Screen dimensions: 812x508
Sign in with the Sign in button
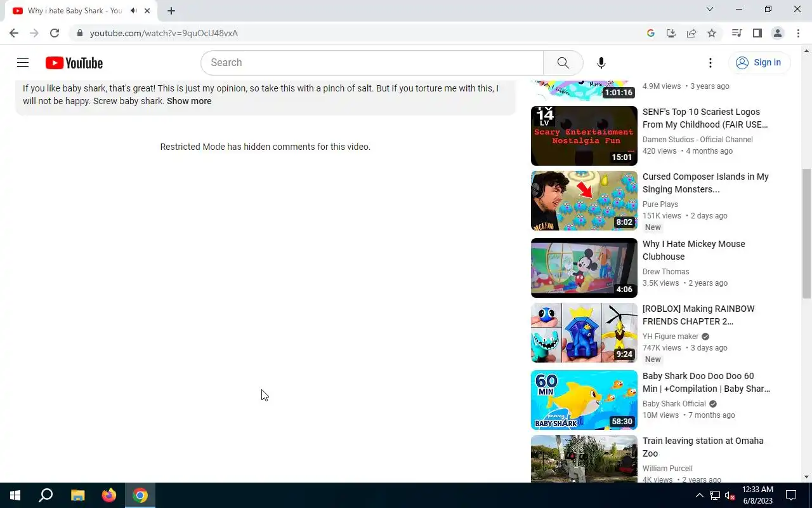(759, 62)
